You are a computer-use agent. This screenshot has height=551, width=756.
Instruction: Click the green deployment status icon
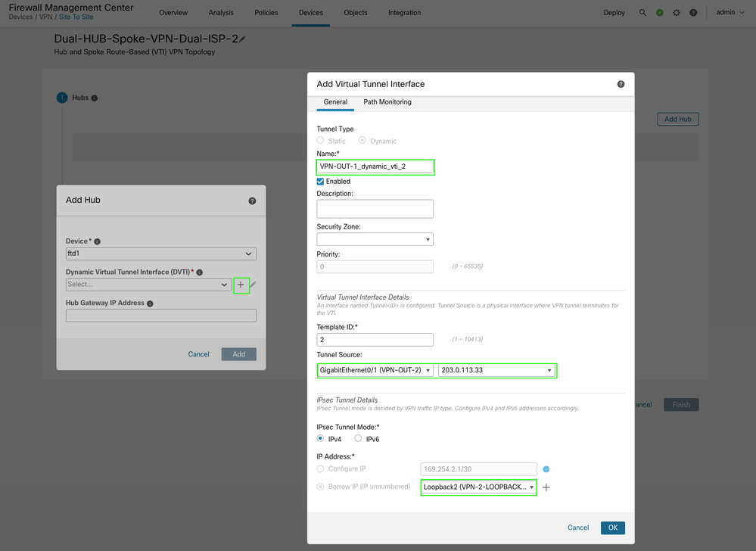pyautogui.click(x=660, y=13)
